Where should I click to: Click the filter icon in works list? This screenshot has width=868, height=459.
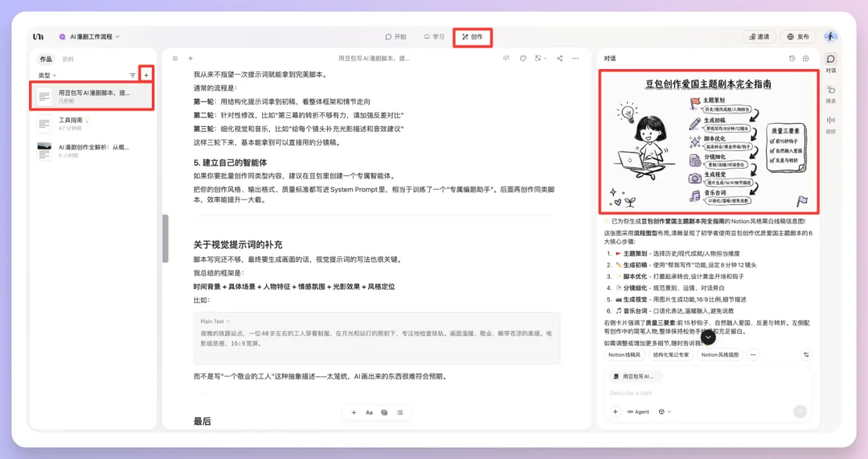[x=133, y=76]
